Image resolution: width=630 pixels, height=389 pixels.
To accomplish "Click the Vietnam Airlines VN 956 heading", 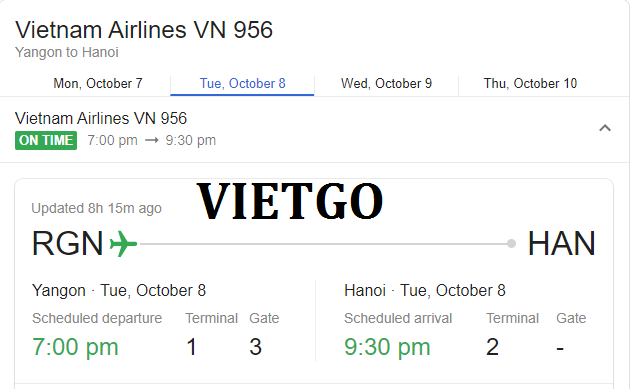I will [144, 30].
